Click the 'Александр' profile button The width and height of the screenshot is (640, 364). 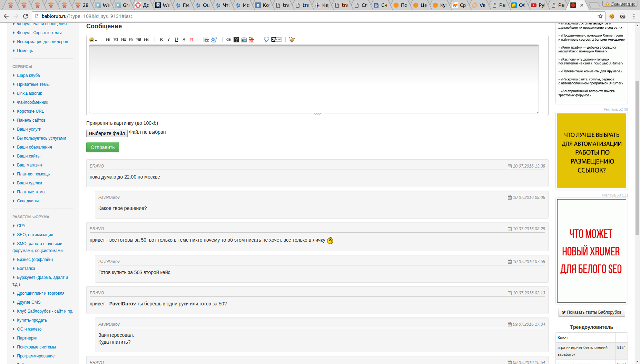(x=620, y=4)
